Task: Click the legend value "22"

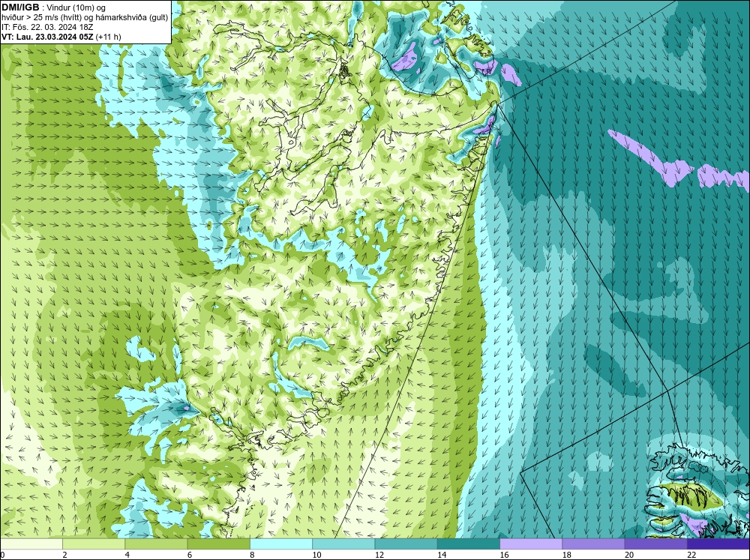Action: 691,555
